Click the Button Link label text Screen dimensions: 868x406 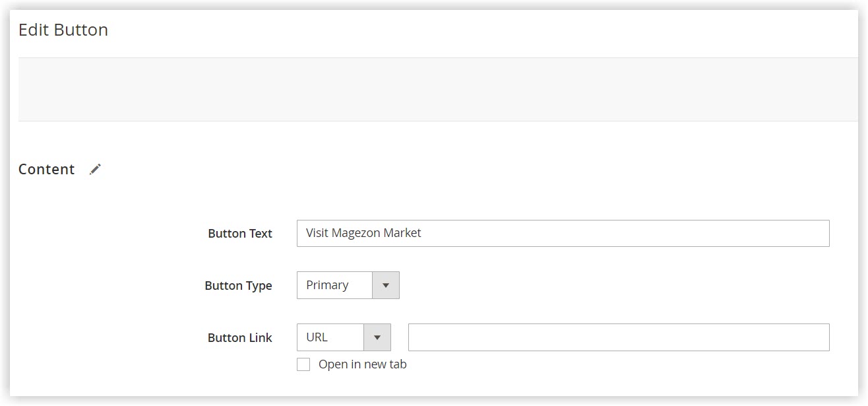240,337
